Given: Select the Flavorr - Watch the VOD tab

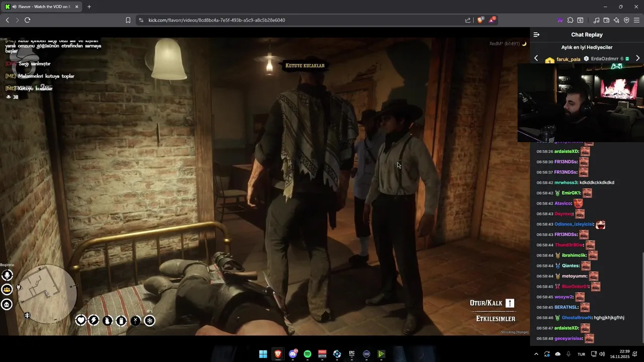Looking at the screenshot, I should pos(41,7).
